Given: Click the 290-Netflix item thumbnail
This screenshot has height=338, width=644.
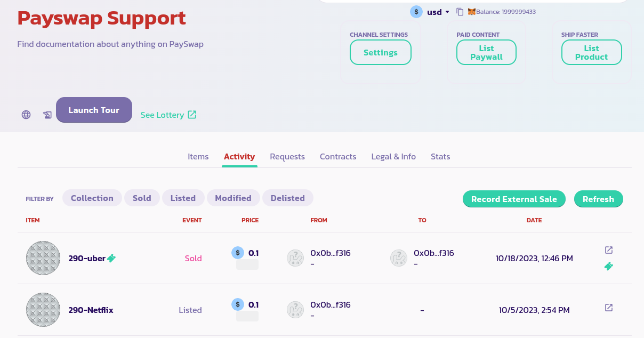Looking at the screenshot, I should click(x=43, y=310).
